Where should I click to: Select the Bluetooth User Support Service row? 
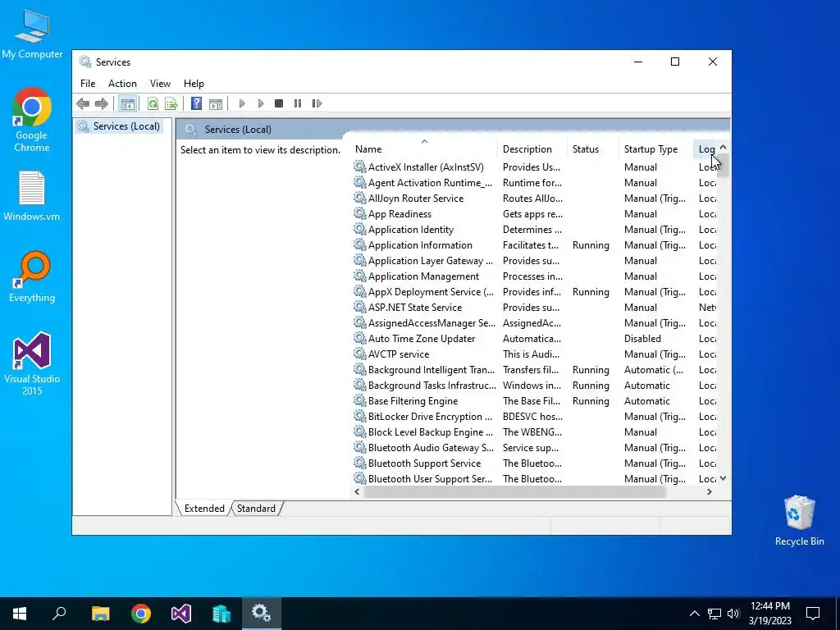pyautogui.click(x=535, y=478)
